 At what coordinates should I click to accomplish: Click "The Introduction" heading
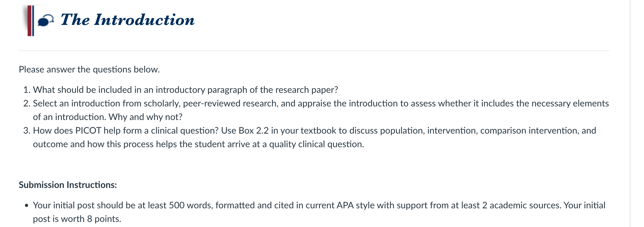(128, 20)
